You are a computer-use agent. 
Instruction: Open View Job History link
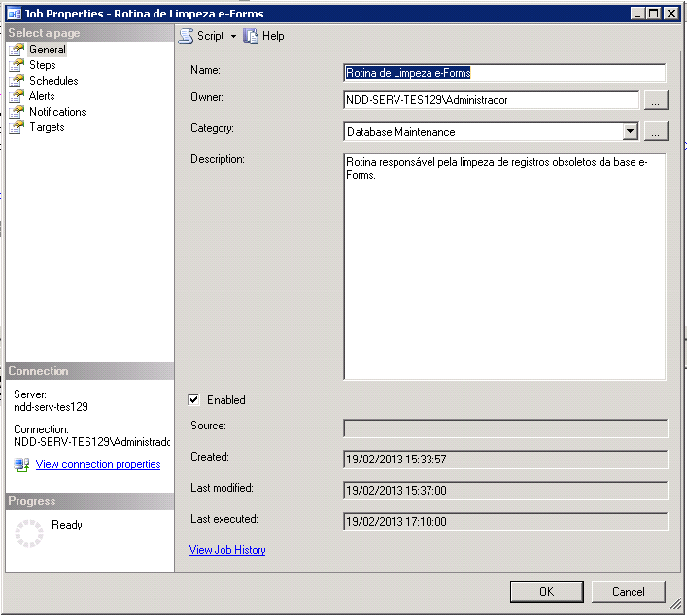point(227,550)
